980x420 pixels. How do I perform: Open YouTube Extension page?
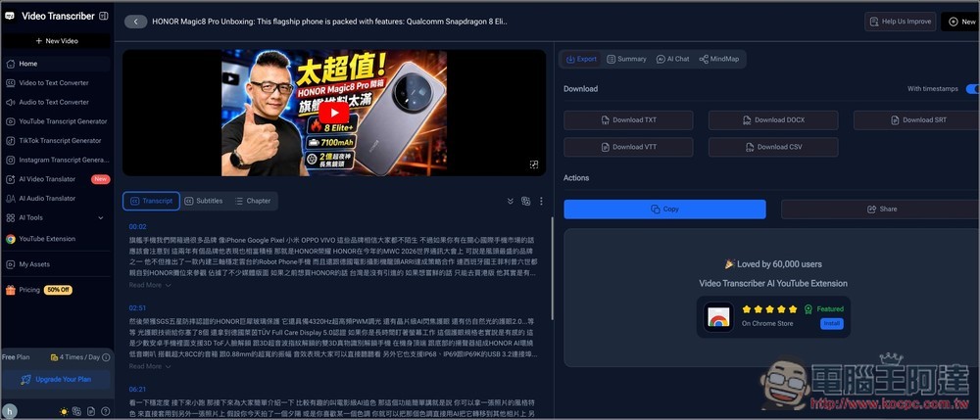(x=56, y=239)
